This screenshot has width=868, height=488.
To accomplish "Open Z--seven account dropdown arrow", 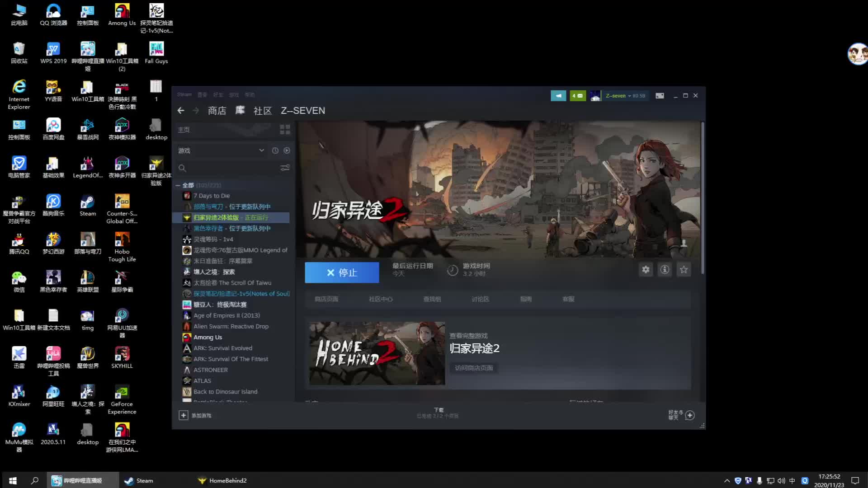I will click(x=629, y=96).
